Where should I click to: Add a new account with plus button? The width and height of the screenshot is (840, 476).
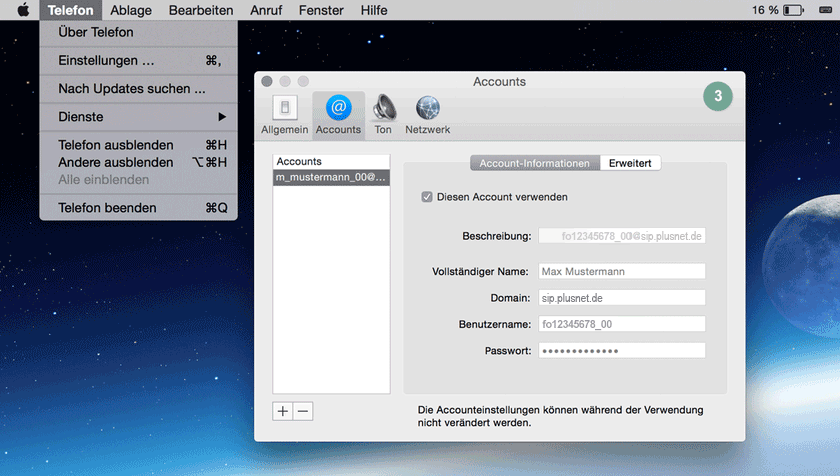(283, 411)
